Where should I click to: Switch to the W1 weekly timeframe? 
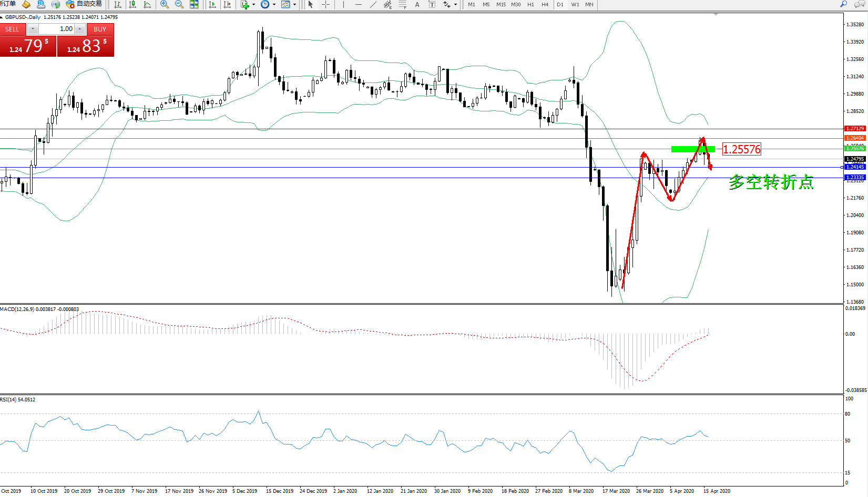coord(575,5)
